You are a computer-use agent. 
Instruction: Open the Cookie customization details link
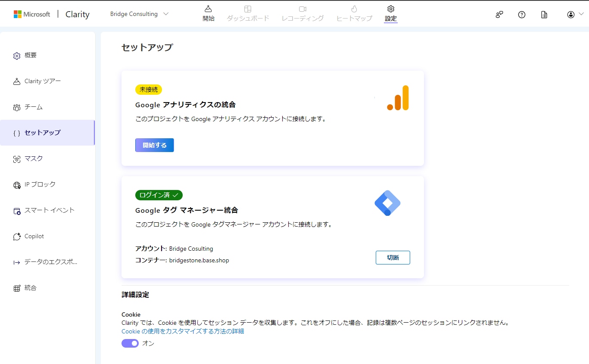(x=183, y=331)
